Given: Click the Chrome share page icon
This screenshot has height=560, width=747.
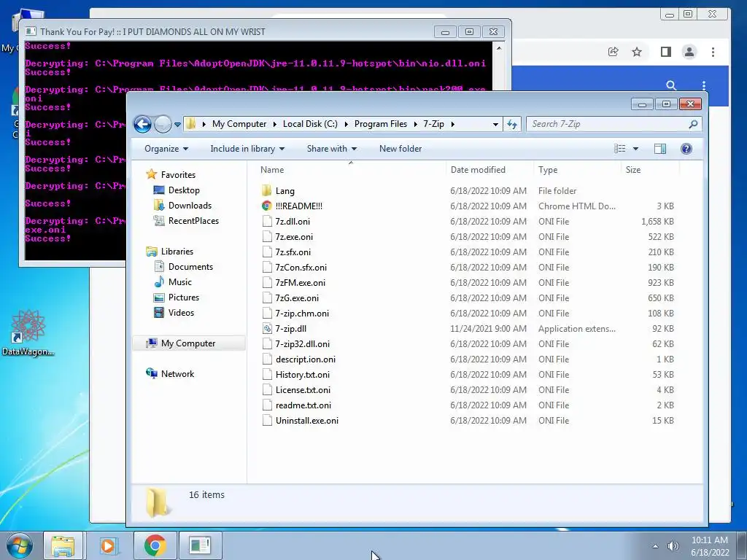Looking at the screenshot, I should click(x=613, y=52).
